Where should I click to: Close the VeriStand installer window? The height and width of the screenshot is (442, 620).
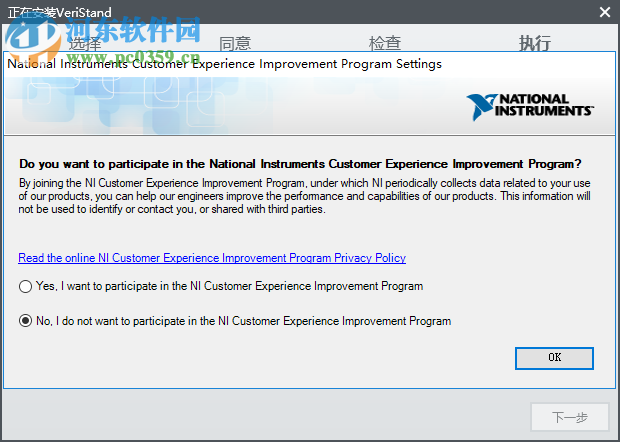pyautogui.click(x=605, y=12)
